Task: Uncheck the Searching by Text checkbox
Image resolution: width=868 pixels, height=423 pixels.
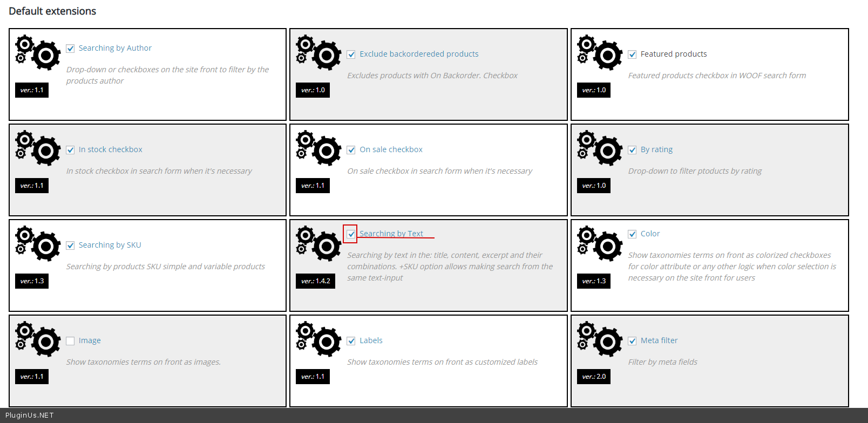Action: [351, 234]
